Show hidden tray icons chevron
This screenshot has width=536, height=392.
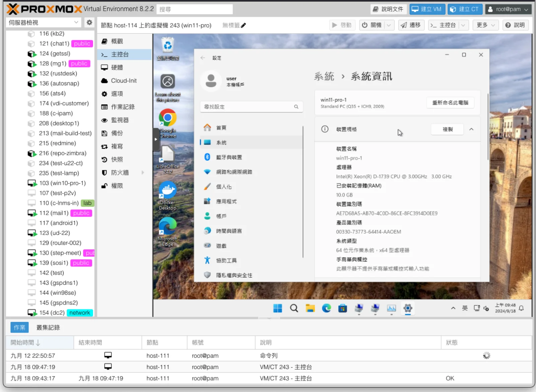tap(453, 308)
